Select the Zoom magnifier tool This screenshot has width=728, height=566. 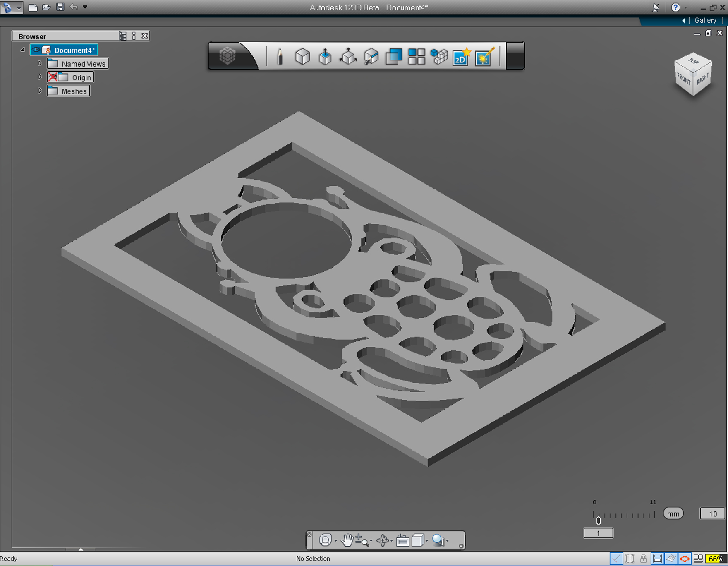(x=362, y=540)
